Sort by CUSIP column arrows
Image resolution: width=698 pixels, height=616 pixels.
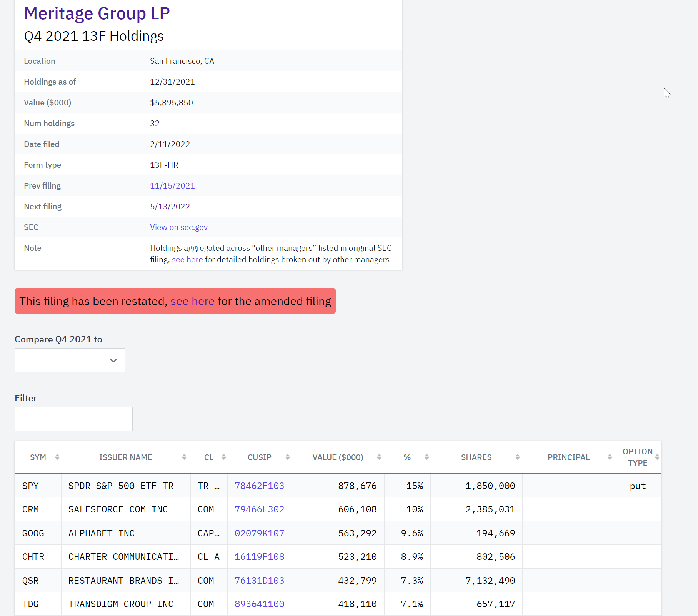pyautogui.click(x=288, y=457)
